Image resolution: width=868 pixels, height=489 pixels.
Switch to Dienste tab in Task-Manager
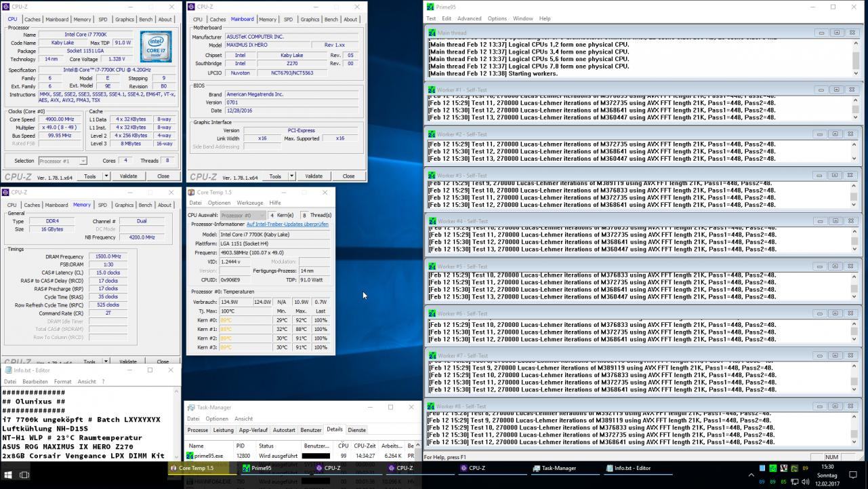tap(356, 430)
